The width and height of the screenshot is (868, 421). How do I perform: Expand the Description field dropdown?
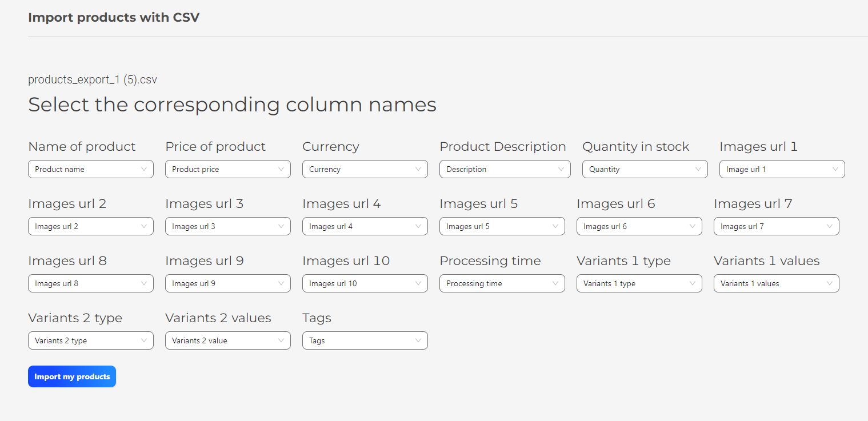(x=505, y=169)
